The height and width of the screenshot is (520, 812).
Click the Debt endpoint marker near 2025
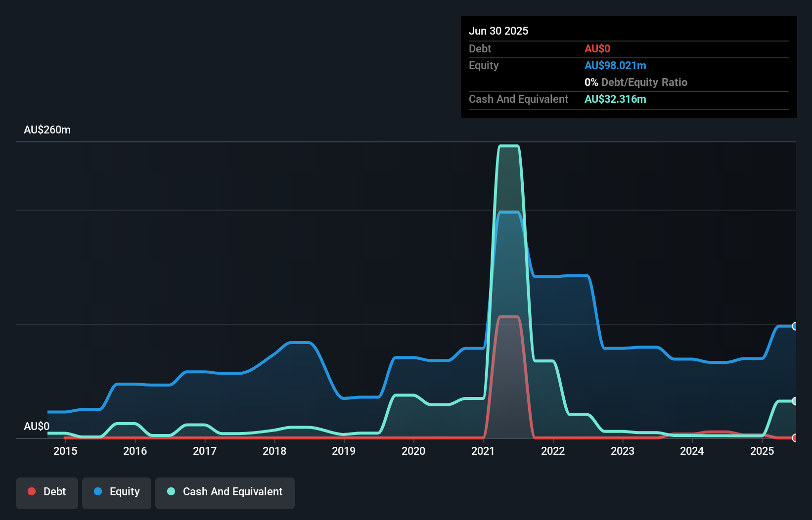(x=794, y=438)
